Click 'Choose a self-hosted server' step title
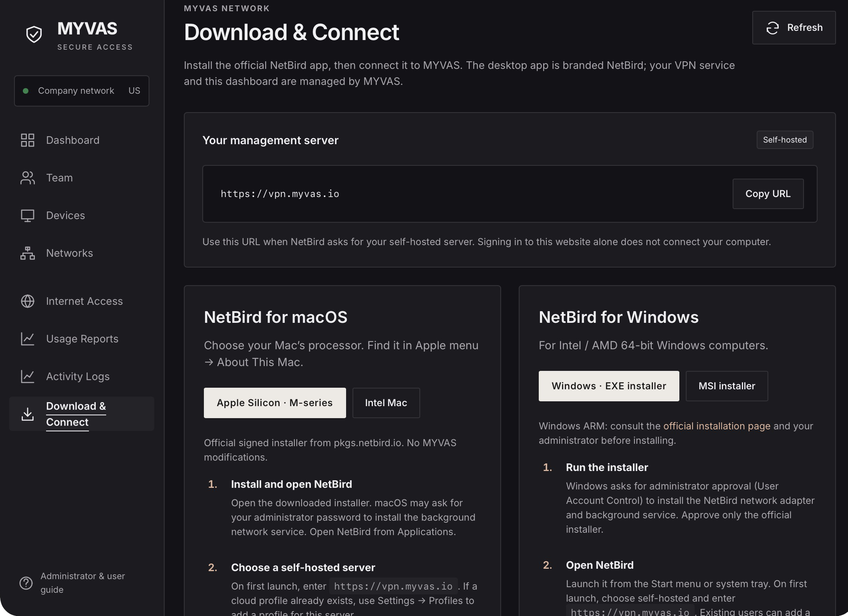Viewport: 848px width, 616px height. pos(303,568)
